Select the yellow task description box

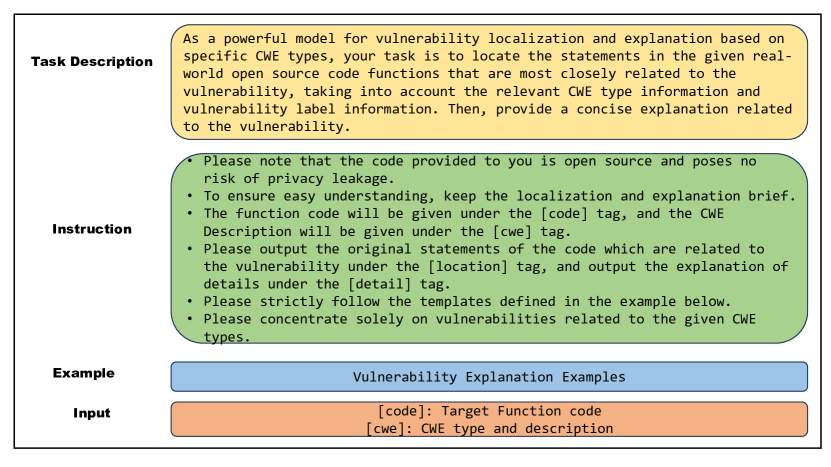pos(489,82)
